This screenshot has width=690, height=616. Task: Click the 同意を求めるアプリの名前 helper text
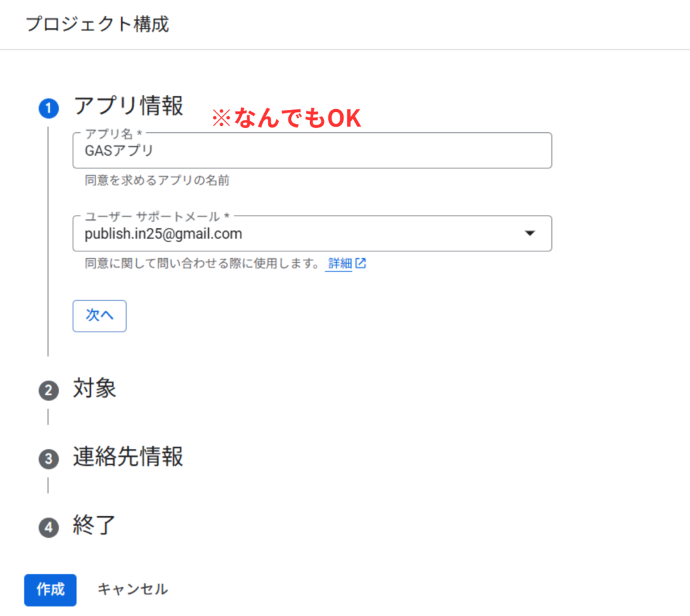(157, 181)
